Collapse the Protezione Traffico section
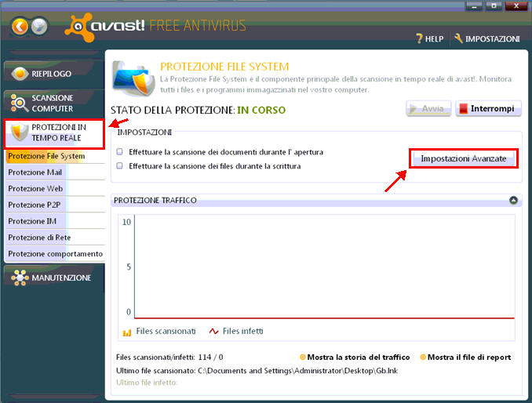Viewport: 532px width, 403px height. tap(513, 200)
